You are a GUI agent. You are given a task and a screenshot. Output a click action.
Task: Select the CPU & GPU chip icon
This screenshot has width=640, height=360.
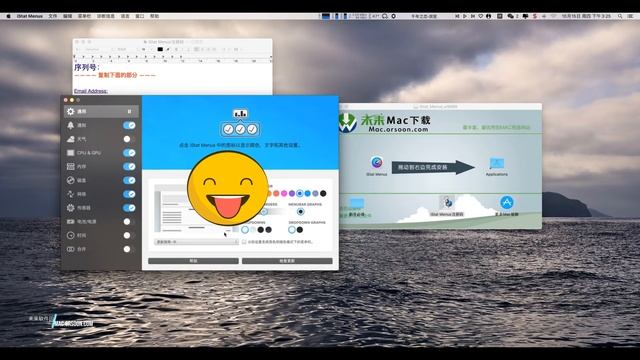pos(71,153)
